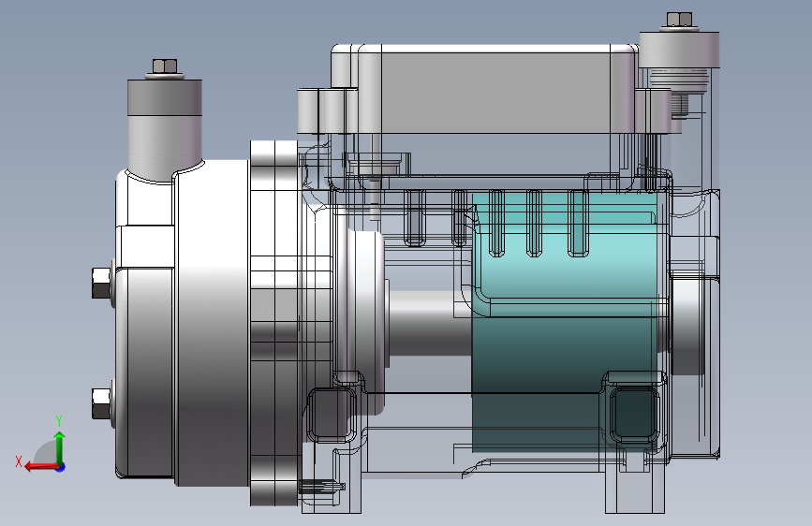Pick the upper hex bolt on left end cover
Image resolution: width=812 pixels, height=526 pixels.
[101, 283]
